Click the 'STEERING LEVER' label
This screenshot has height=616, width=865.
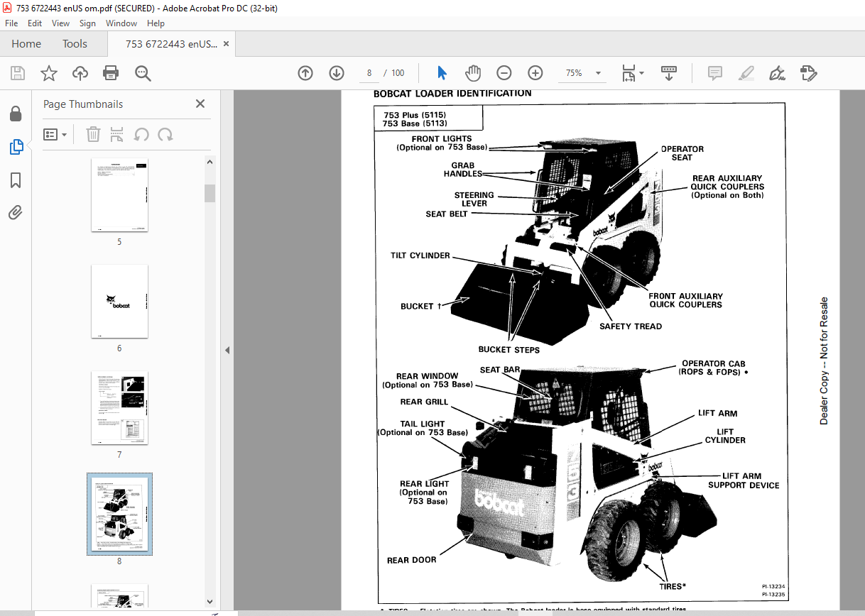point(474,199)
